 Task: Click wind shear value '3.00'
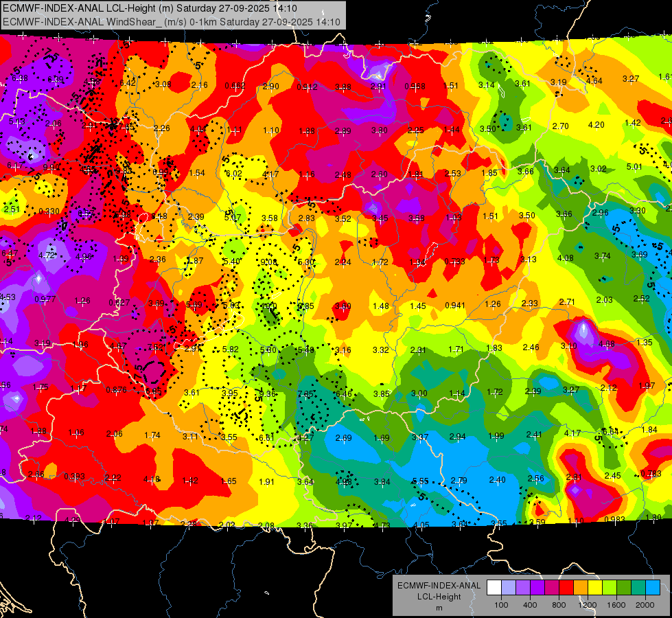pos(419,393)
